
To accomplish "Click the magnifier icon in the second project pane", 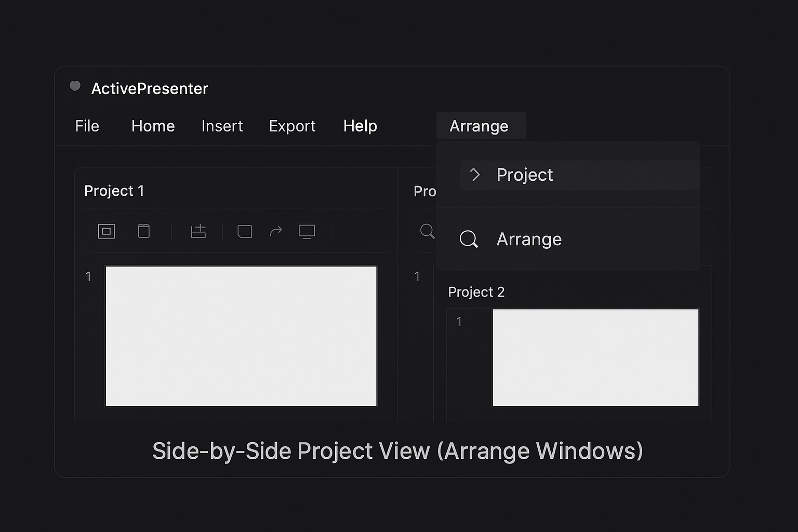I will (427, 231).
